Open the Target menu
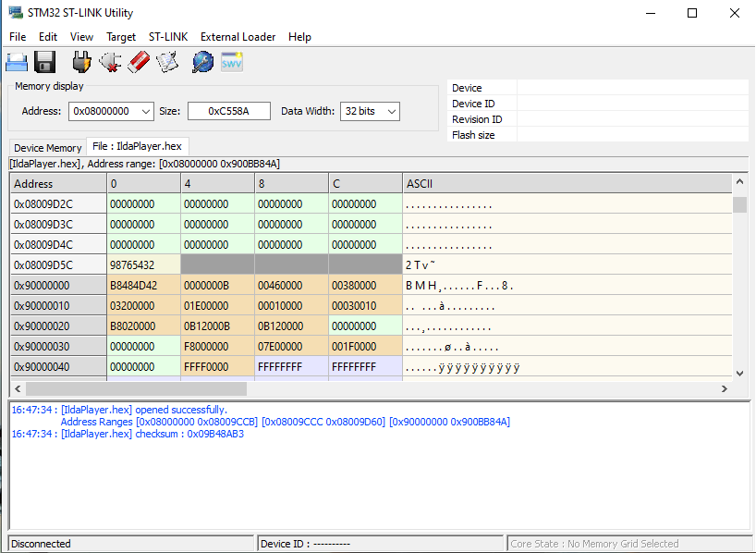This screenshot has width=756, height=553. tap(121, 37)
